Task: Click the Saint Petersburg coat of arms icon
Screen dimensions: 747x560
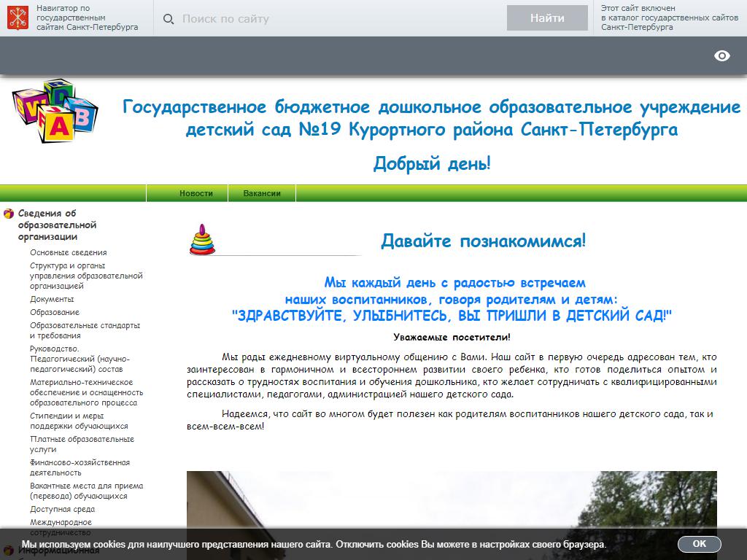Action: click(x=18, y=18)
